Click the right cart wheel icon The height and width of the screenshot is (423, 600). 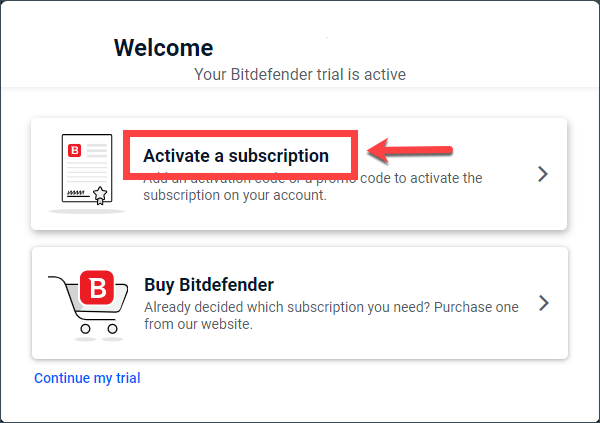[x=112, y=328]
